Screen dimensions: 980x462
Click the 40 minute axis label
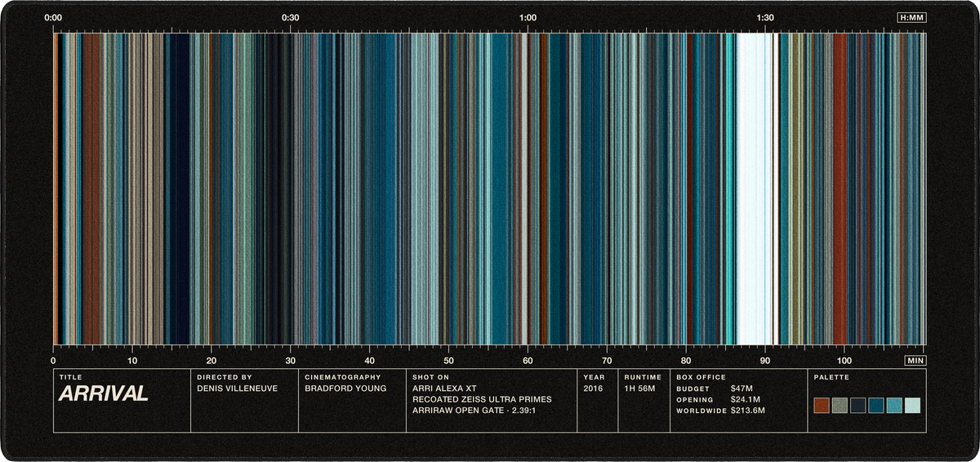click(x=369, y=360)
